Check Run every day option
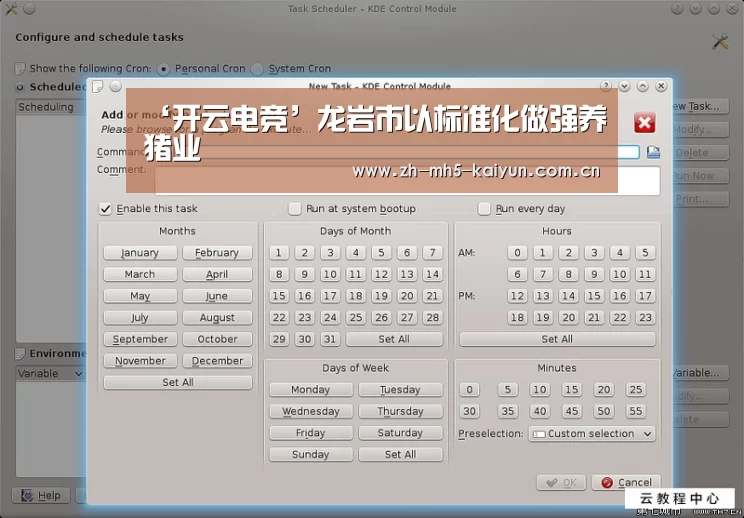 [484, 209]
